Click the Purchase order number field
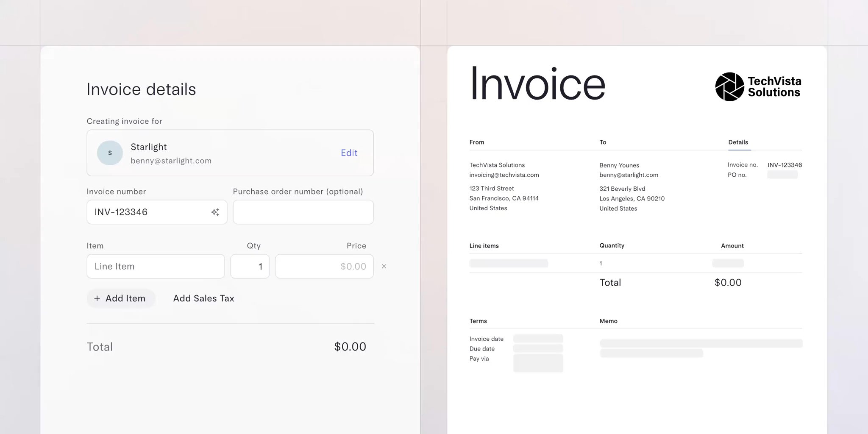868x434 pixels. pos(303,212)
